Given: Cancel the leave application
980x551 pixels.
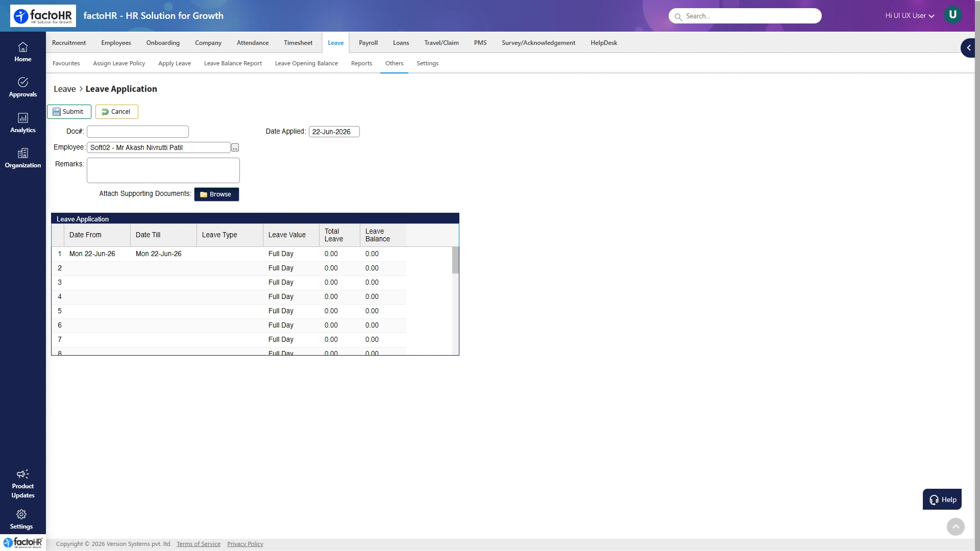Looking at the screenshot, I should [x=116, y=112].
